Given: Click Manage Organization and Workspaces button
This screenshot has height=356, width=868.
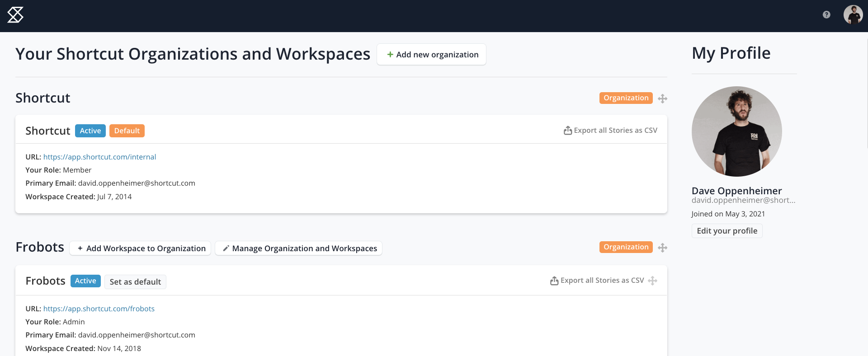Looking at the screenshot, I should click(298, 248).
